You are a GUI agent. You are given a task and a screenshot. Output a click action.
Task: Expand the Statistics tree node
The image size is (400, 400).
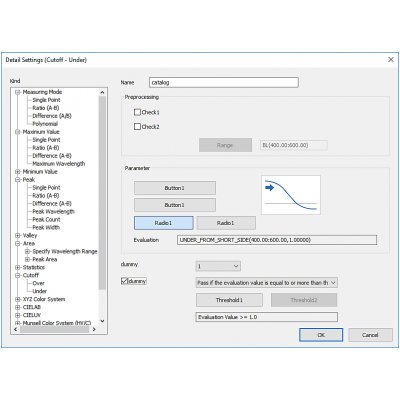click(18, 267)
